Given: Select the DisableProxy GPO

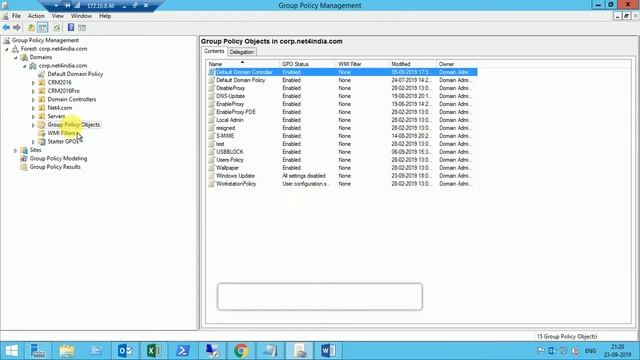Looking at the screenshot, I should pyautogui.click(x=231, y=88).
